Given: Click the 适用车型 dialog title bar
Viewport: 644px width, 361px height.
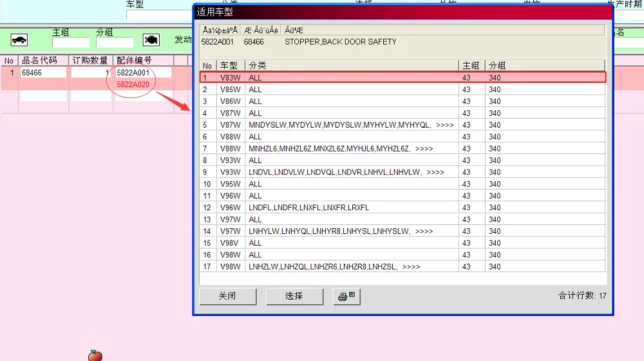Looking at the screenshot, I should [x=403, y=12].
